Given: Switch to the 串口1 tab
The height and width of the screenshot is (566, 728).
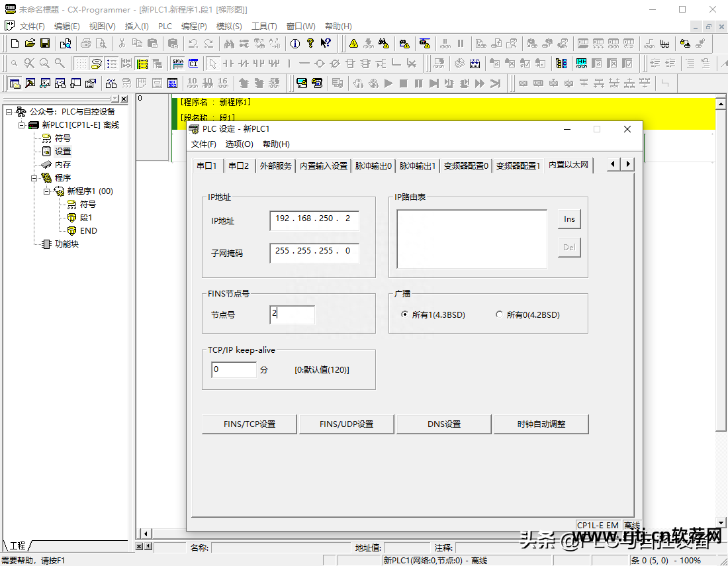Looking at the screenshot, I should point(206,166).
